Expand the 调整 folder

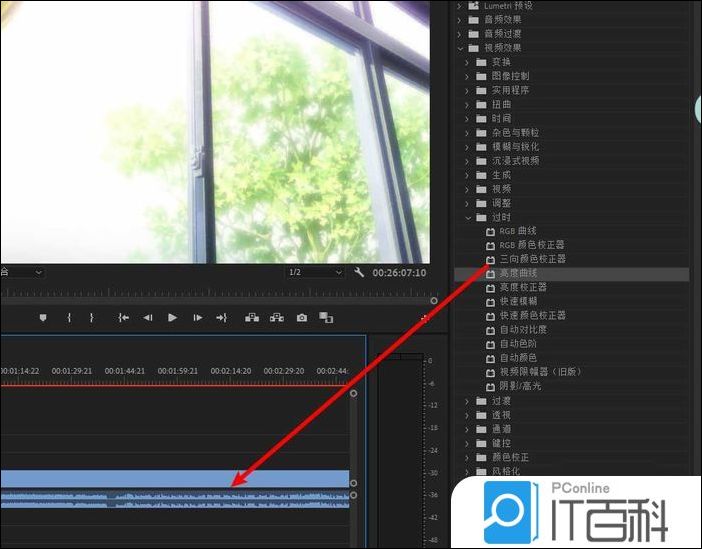pos(467,203)
